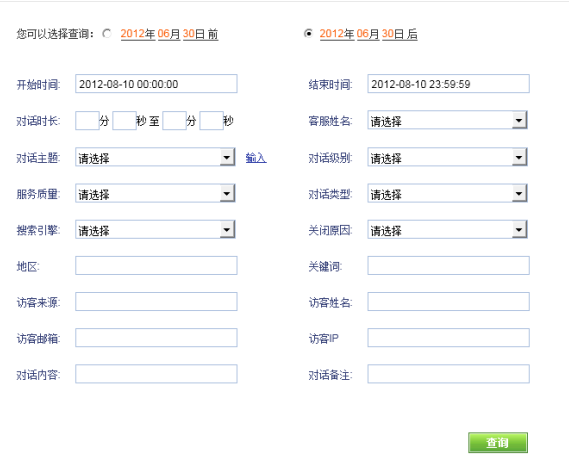Select the radio for 2012年06月30日 后
This screenshot has height=454, width=569.
click(308, 33)
